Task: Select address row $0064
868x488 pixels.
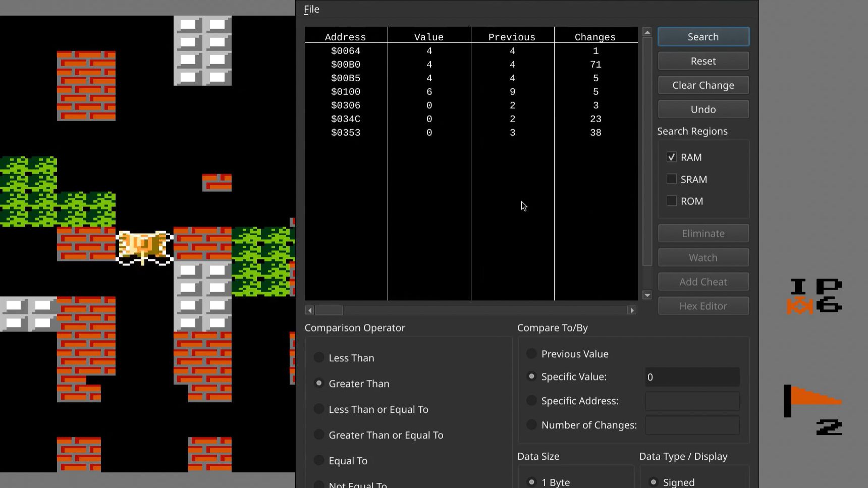Action: 471,51
